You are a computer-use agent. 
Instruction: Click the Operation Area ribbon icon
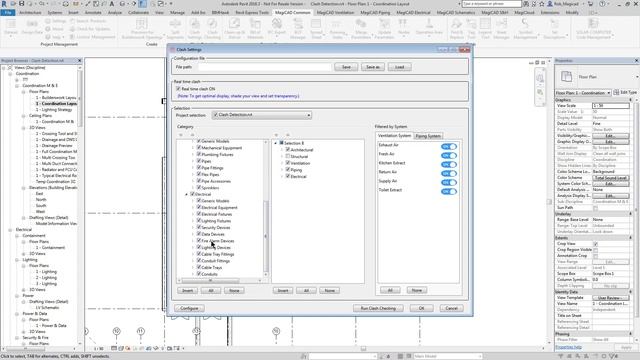[429, 27]
